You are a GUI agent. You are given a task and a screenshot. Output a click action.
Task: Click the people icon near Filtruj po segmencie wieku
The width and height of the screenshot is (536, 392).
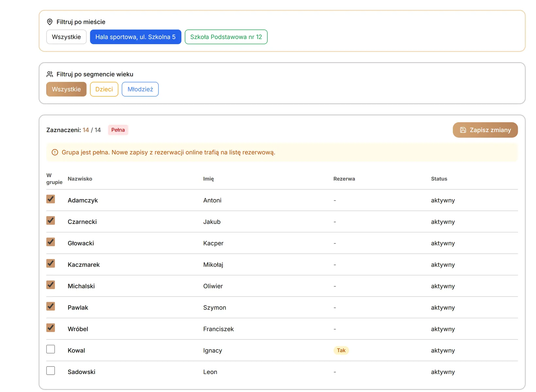50,74
